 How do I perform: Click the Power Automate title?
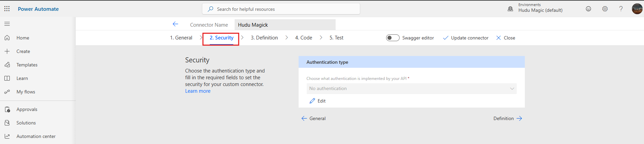[38, 9]
